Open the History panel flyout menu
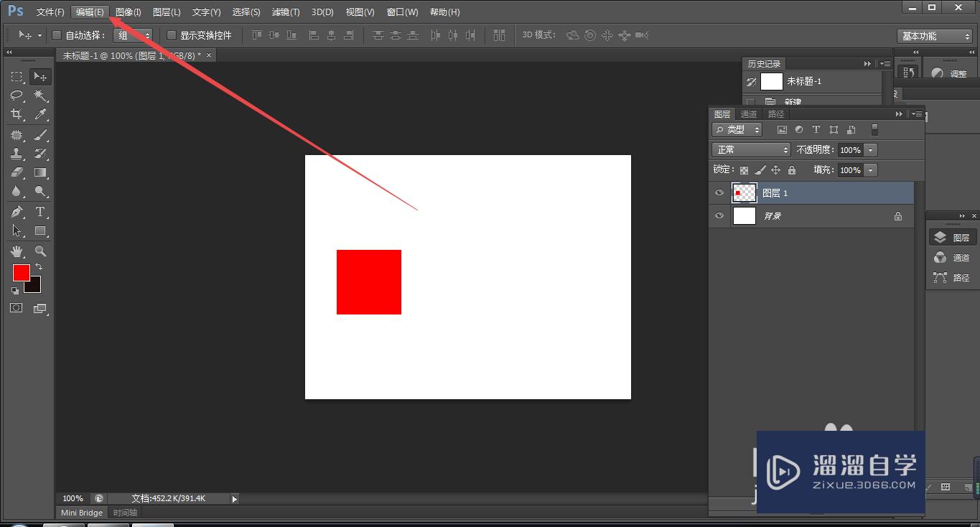 [x=884, y=64]
